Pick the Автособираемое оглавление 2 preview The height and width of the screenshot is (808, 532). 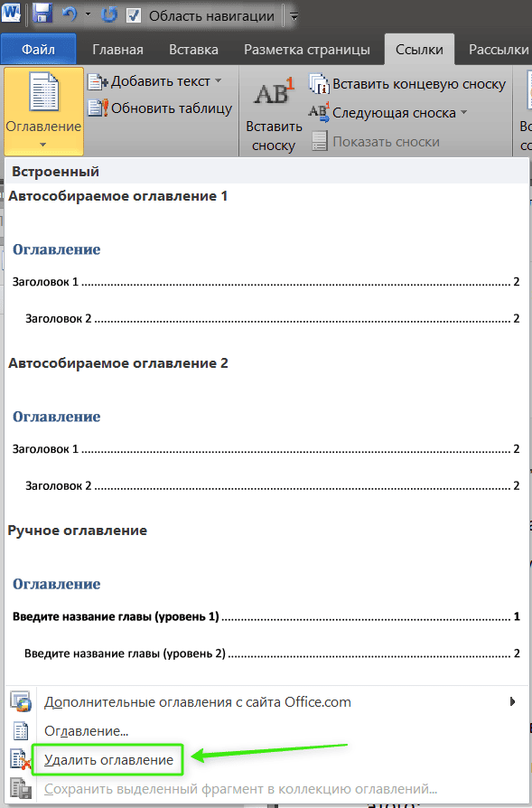pos(266,427)
